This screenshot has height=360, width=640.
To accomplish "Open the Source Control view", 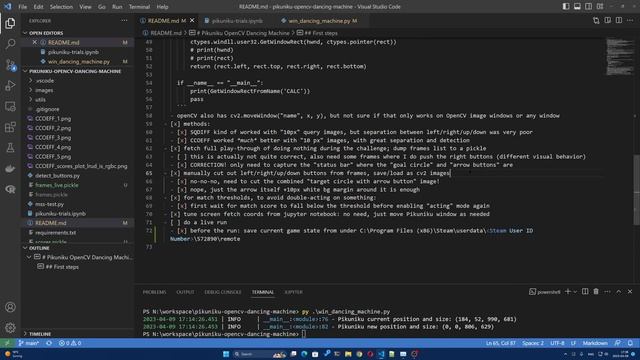I will [x=10, y=64].
